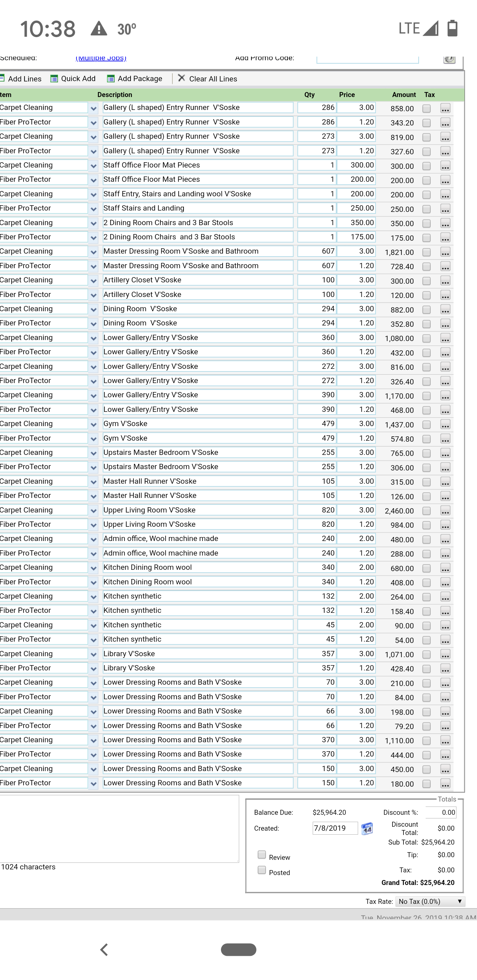Screen dimensions: 477x980
Task: Click the Quick Add toolbar button
Action: tap(73, 79)
